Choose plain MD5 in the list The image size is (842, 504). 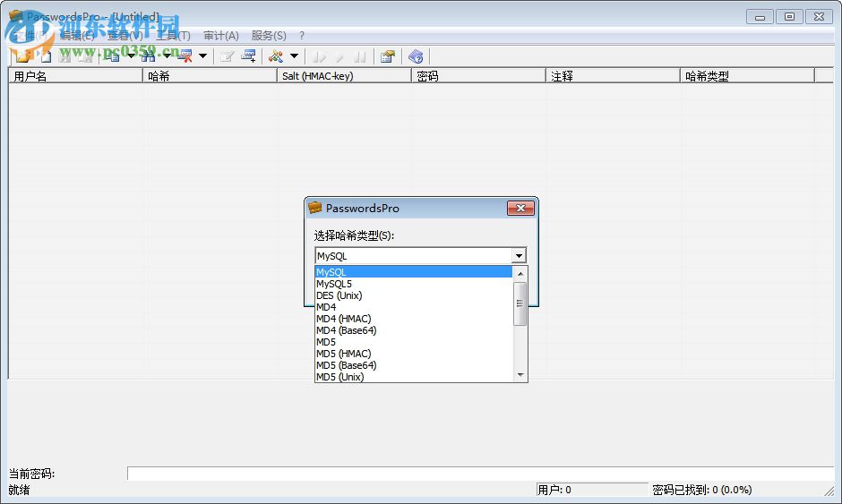tap(414, 342)
